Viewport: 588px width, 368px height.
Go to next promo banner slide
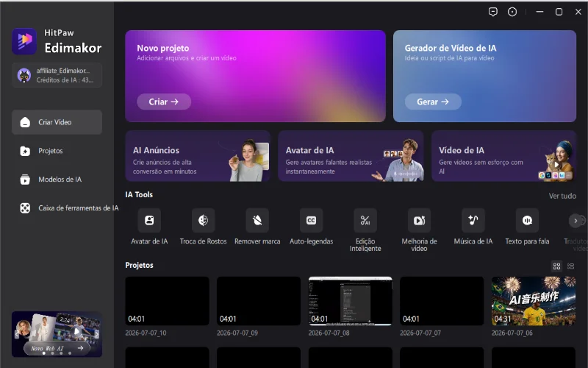[97, 334]
